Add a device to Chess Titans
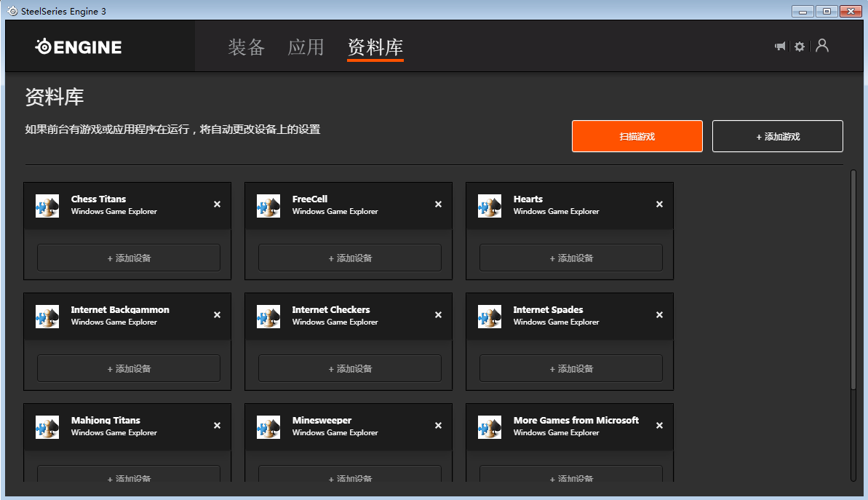Screen dimensions: 868x500 129,258
